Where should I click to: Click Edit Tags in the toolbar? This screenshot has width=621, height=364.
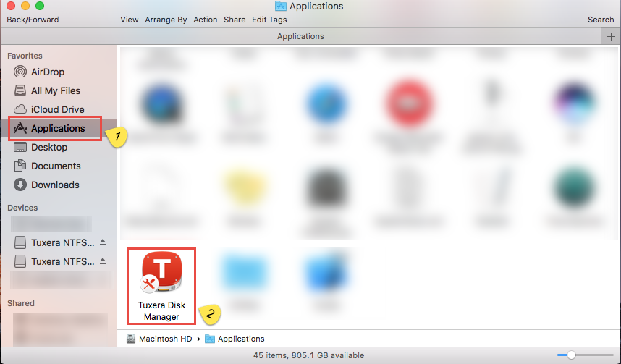pyautogui.click(x=269, y=20)
